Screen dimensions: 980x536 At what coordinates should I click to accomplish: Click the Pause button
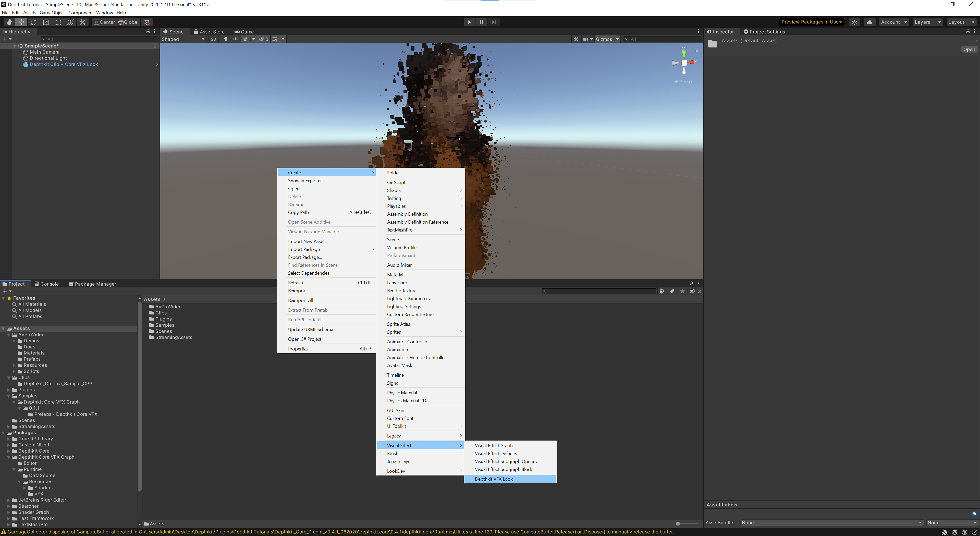(x=481, y=22)
